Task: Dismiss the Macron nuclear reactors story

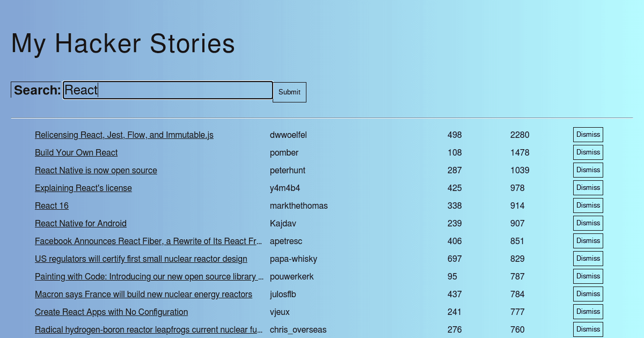Action: tap(588, 293)
